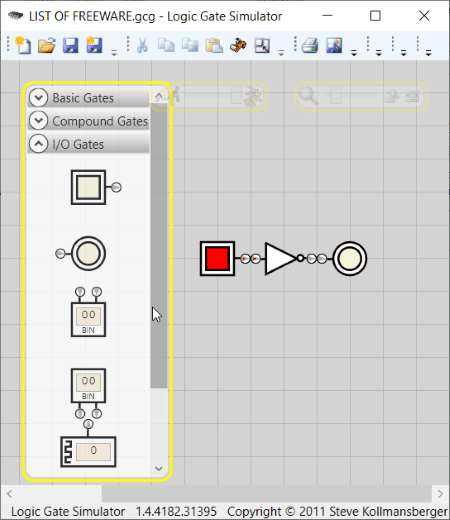This screenshot has height=520, width=450.
Task: Open the edit toolbar overflow dropdown arrow
Action: pyautogui.click(x=281, y=53)
